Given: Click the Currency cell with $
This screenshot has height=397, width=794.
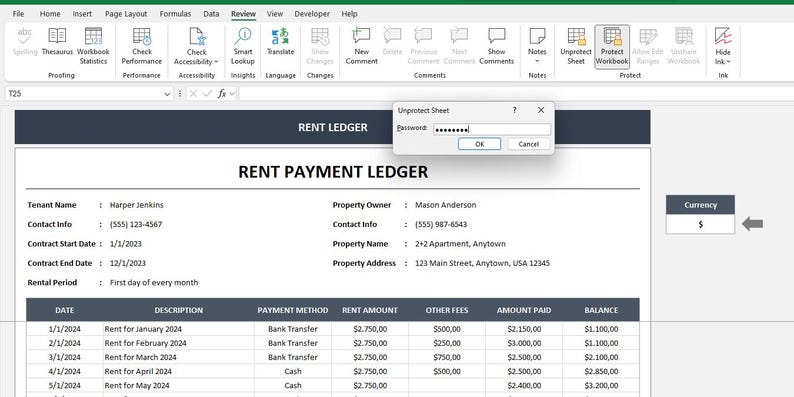Looking at the screenshot, I should pos(700,224).
